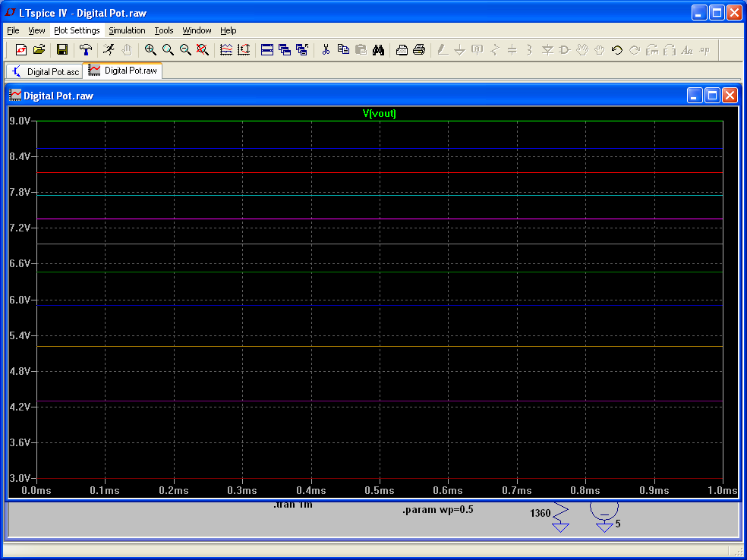Save using the floppy disk icon
This screenshot has height=560, width=747.
click(62, 49)
